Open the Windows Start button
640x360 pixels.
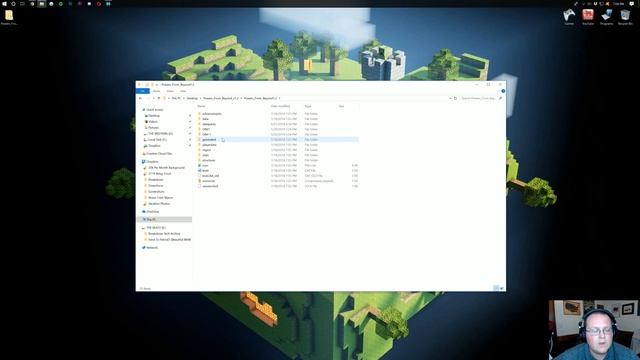click(4, 4)
